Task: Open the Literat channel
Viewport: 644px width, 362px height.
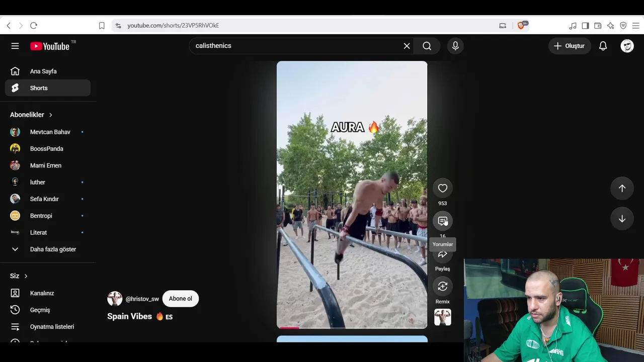Action: pyautogui.click(x=48, y=232)
